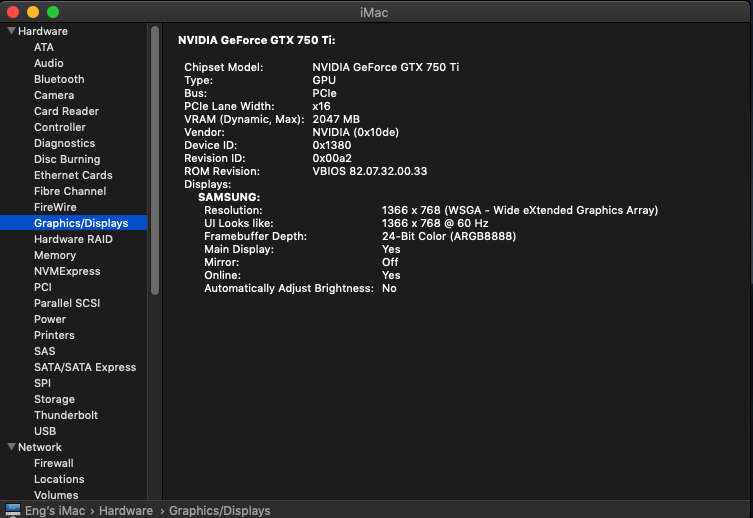The height and width of the screenshot is (518, 753).
Task: Click the Revision ID value 0x00a2
Action: pyautogui.click(x=332, y=158)
